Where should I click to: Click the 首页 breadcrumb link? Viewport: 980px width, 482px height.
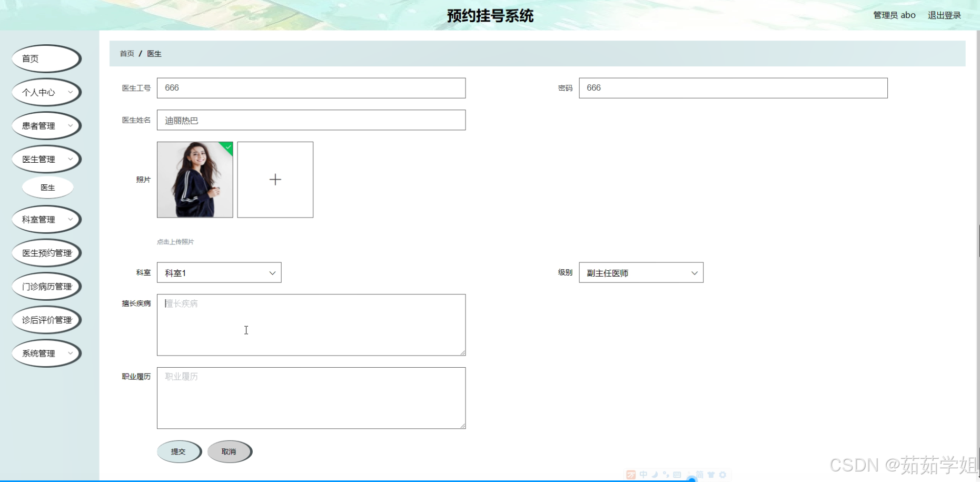click(127, 54)
